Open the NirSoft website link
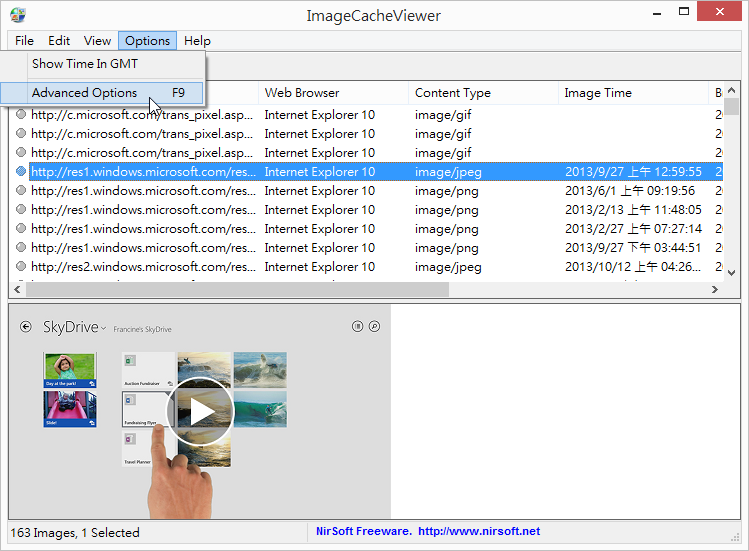The image size is (749, 551). tap(479, 531)
